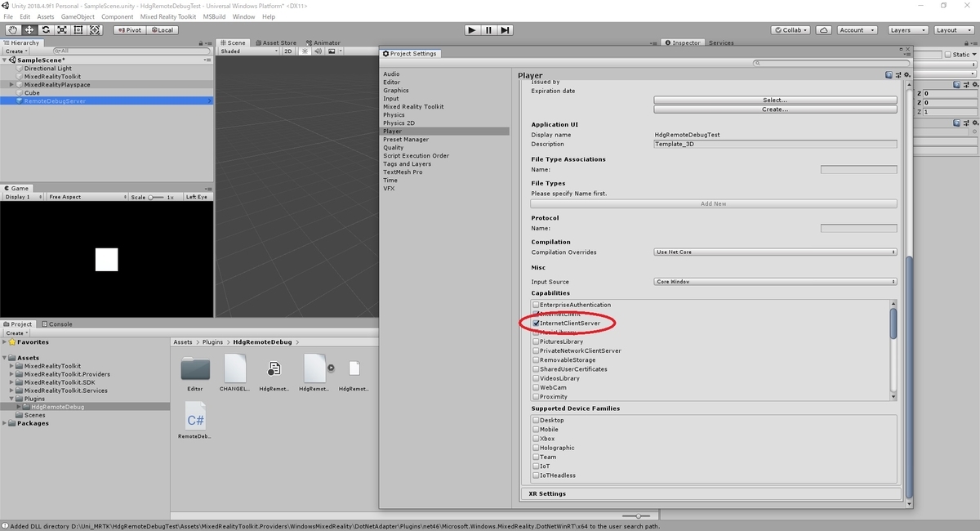
Task: Open the GameObject menu
Action: pyautogui.click(x=78, y=16)
